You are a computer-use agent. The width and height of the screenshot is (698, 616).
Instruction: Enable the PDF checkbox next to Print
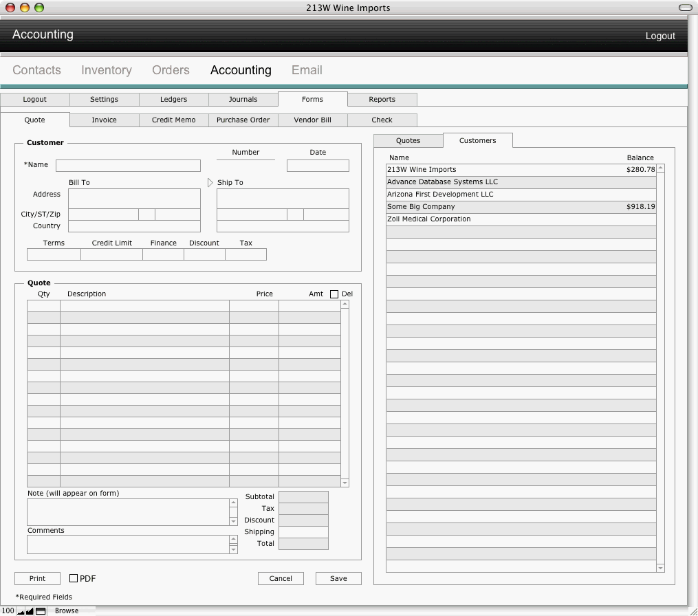[74, 578]
